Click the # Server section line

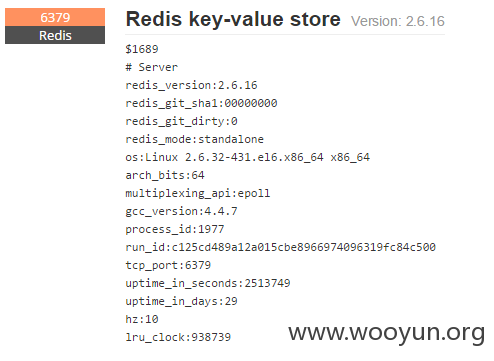[152, 67]
